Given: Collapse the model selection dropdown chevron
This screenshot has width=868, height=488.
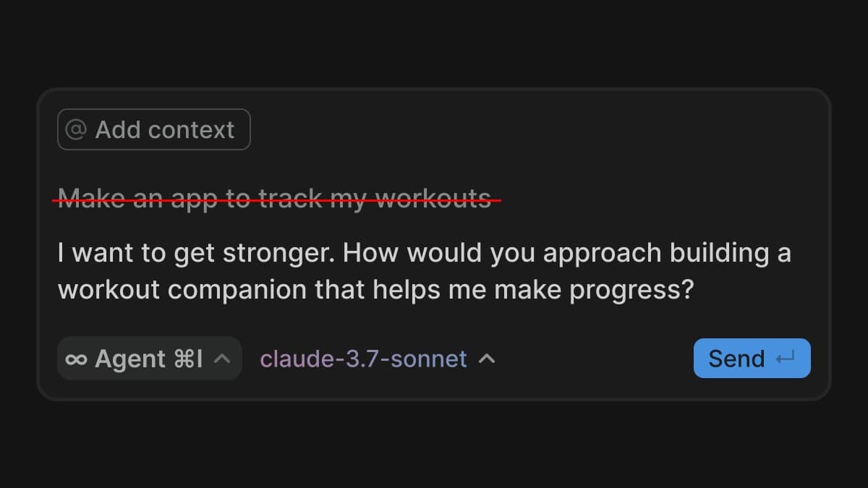Looking at the screenshot, I should 488,358.
